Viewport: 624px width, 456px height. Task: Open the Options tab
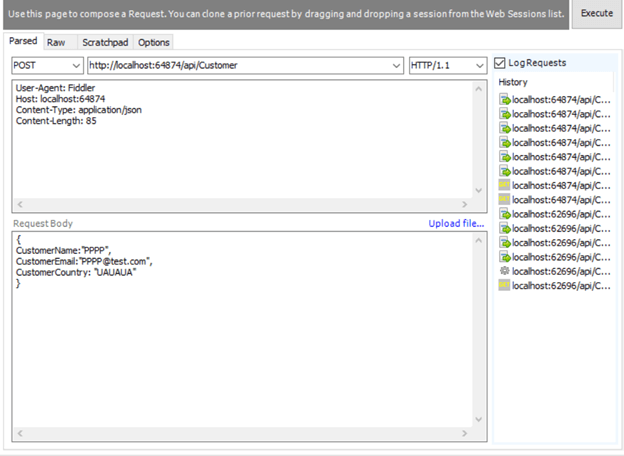coord(154,43)
